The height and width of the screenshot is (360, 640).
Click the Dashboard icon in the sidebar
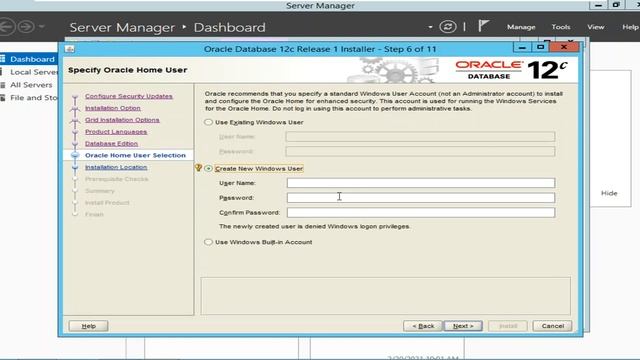(x=3, y=59)
